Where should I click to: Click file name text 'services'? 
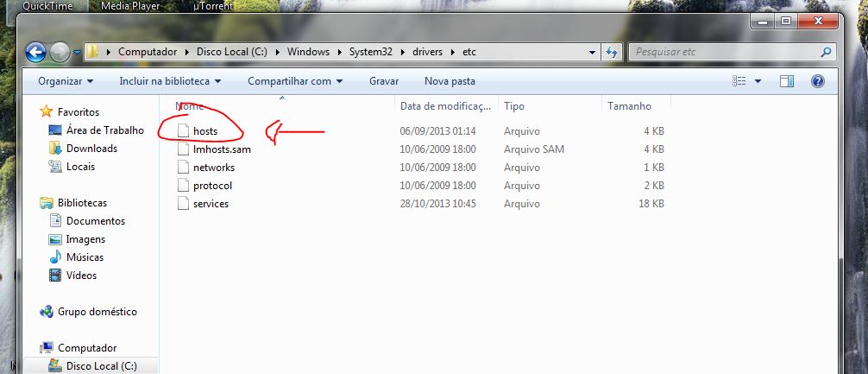211,203
